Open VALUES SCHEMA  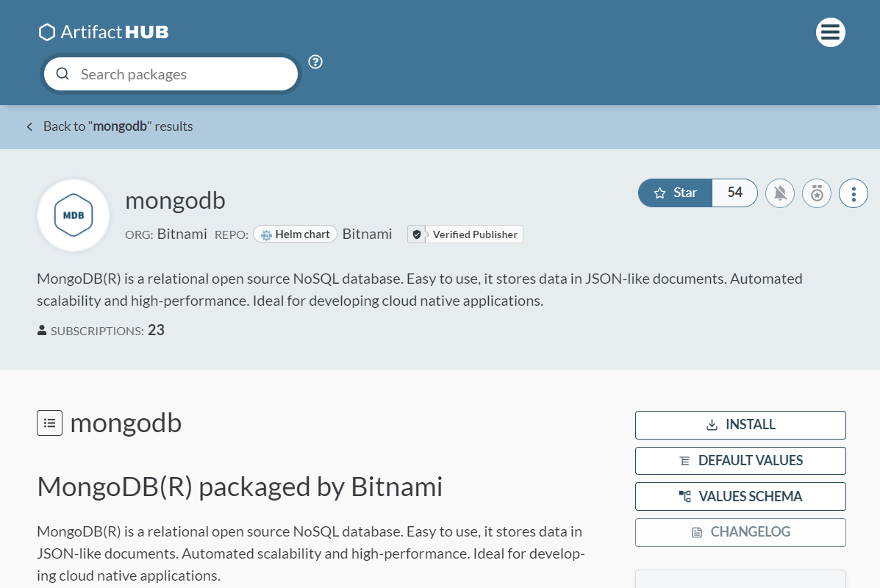(x=740, y=497)
